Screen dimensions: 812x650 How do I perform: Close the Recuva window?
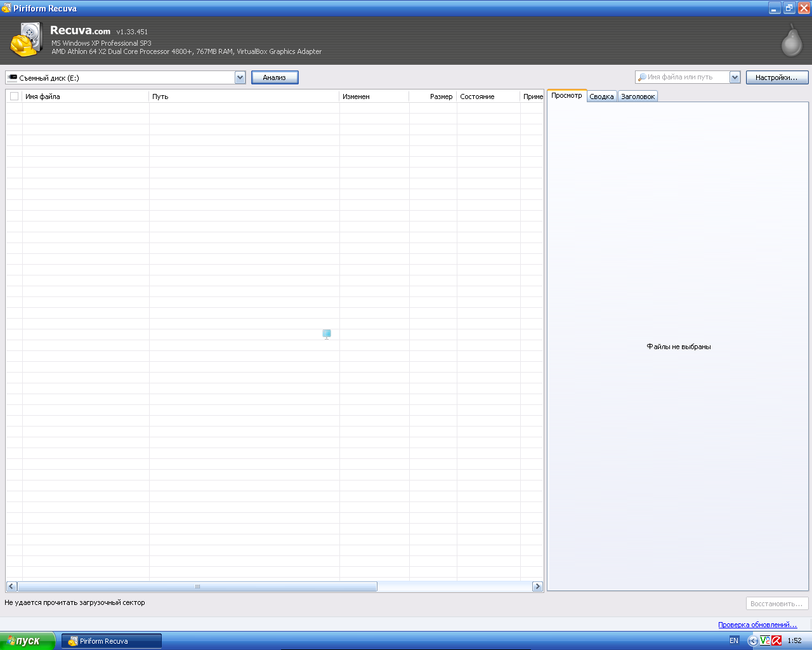tap(804, 8)
